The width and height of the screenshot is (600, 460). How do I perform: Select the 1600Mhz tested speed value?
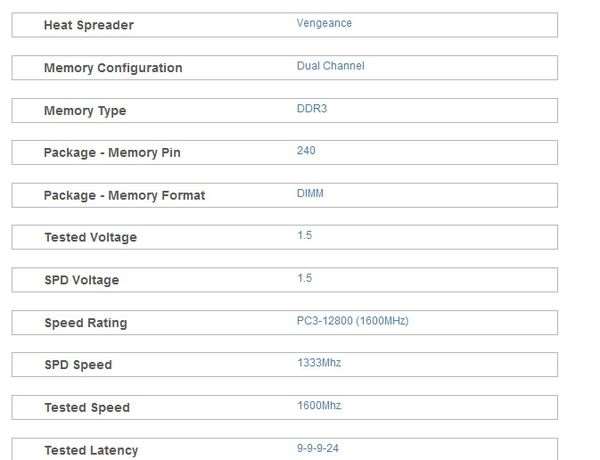point(319,406)
